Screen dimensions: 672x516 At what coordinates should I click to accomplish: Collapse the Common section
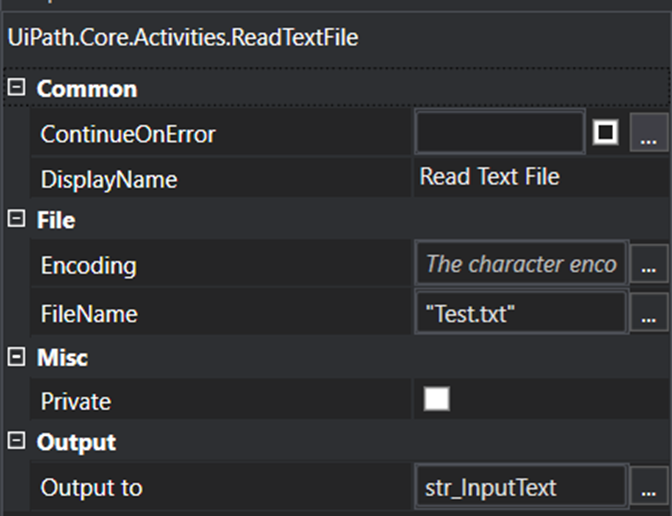pyautogui.click(x=16, y=87)
